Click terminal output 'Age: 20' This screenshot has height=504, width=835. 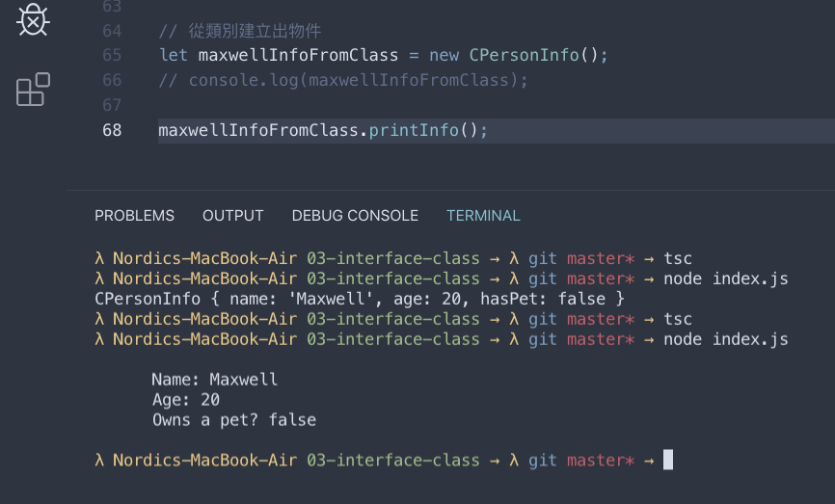186,400
